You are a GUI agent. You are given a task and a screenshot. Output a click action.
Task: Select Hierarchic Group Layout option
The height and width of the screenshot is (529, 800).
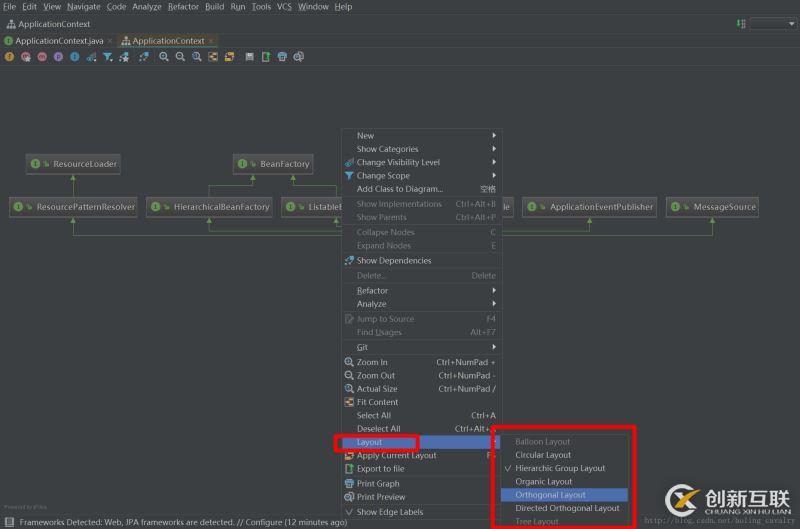564,468
